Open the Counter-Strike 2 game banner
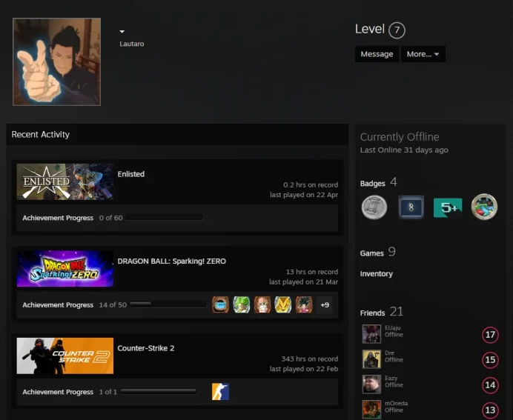This screenshot has width=513, height=420. pyautogui.click(x=65, y=356)
